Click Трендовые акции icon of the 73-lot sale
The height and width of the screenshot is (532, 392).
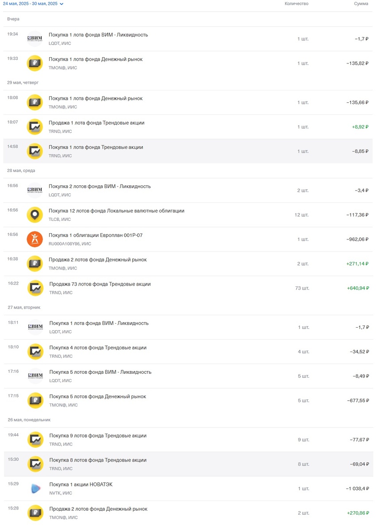click(35, 288)
